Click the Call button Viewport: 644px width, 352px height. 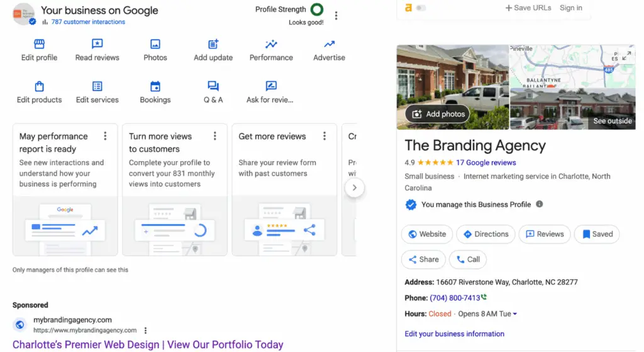click(x=468, y=259)
